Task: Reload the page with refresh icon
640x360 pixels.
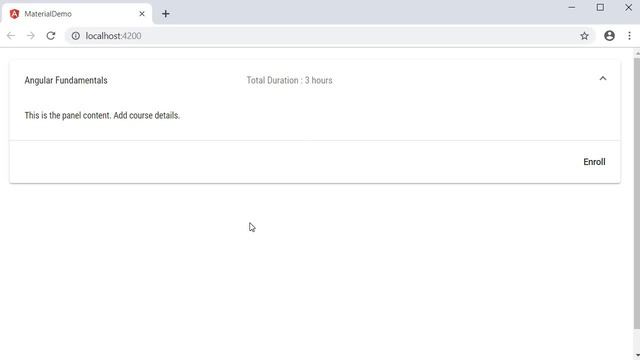Action: (x=51, y=36)
